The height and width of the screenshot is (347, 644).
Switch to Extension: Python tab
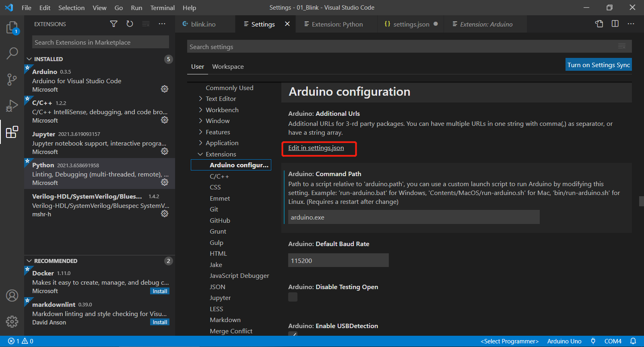tap(337, 24)
